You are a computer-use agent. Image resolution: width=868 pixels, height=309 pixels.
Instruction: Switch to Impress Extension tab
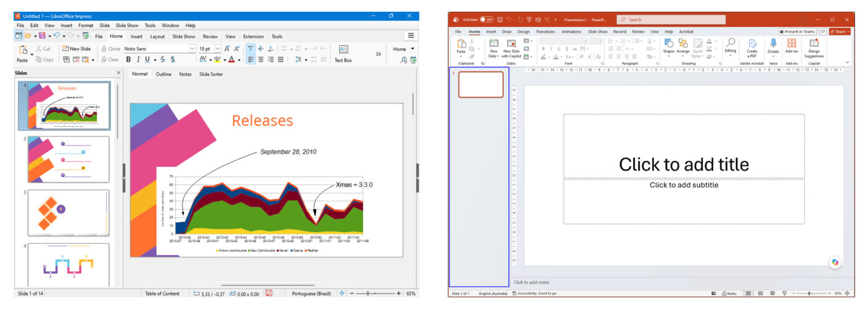coord(253,37)
